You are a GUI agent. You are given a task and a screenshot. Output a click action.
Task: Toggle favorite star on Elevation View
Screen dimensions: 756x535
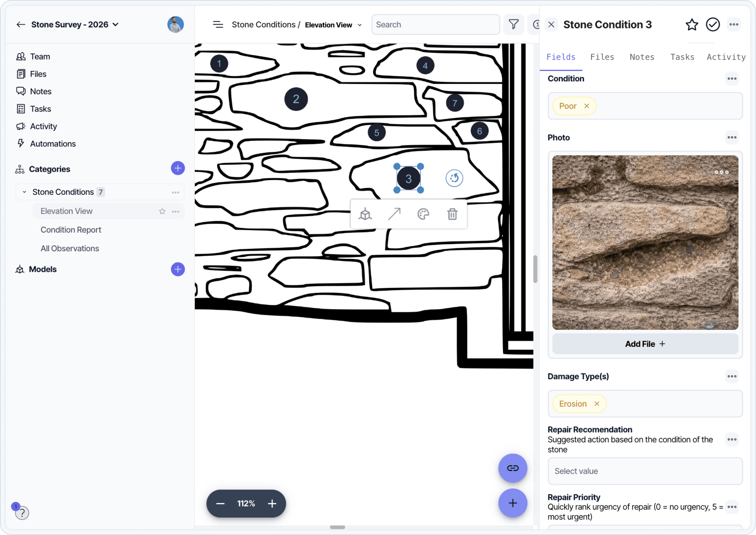[162, 211]
